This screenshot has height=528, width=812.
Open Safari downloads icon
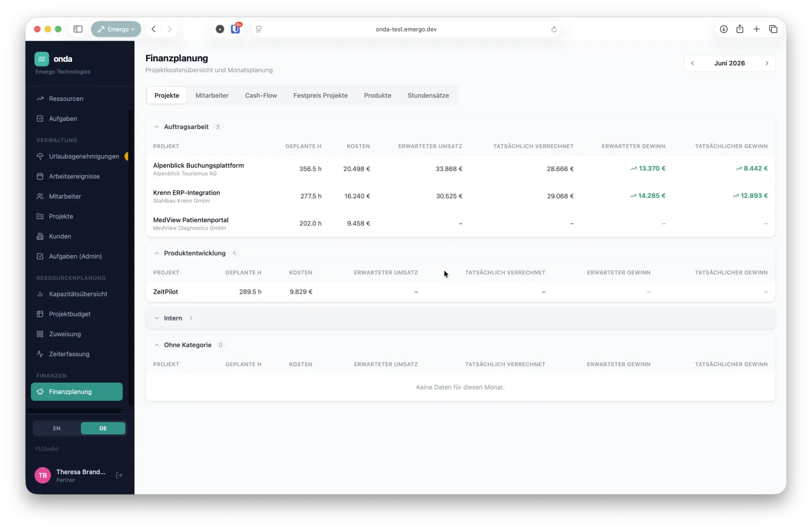(724, 29)
